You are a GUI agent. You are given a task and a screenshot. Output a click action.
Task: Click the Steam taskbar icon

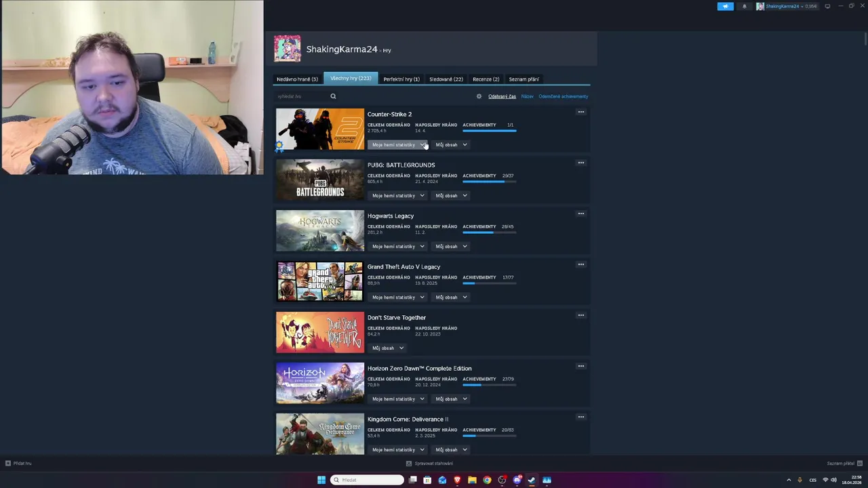coord(532,480)
